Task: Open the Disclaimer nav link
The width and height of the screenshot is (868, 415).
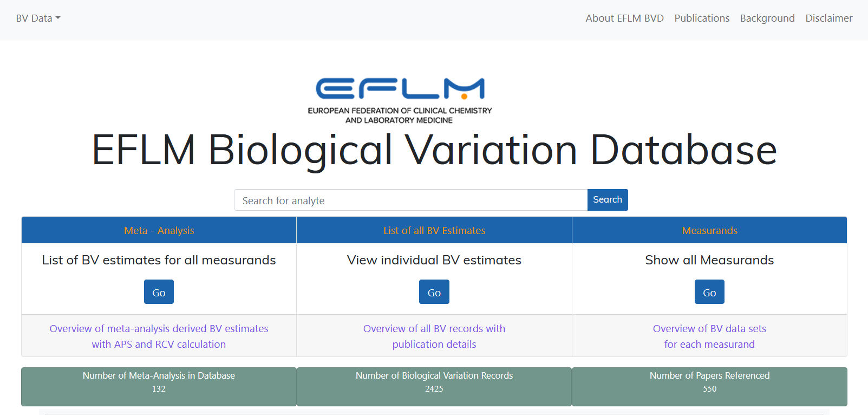Action: pos(828,18)
